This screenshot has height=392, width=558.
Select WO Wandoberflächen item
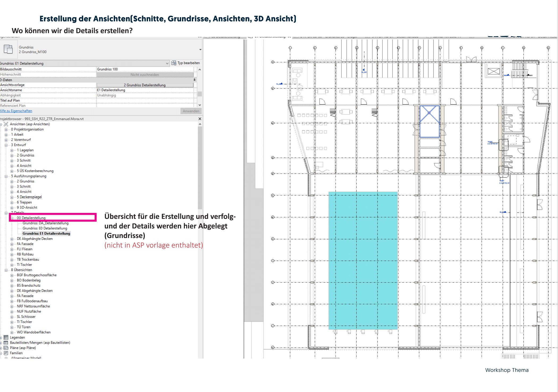[x=33, y=332]
